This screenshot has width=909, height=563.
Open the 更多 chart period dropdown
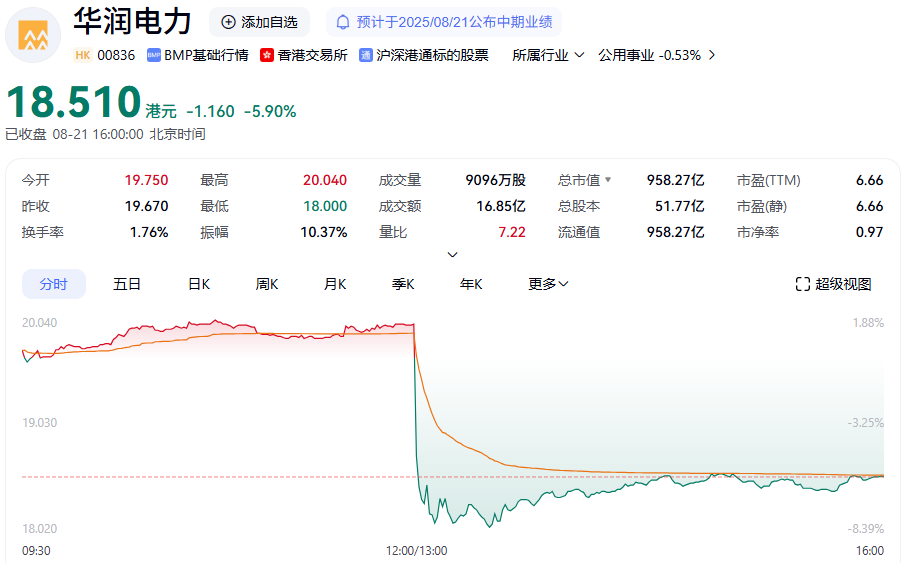[x=548, y=284]
